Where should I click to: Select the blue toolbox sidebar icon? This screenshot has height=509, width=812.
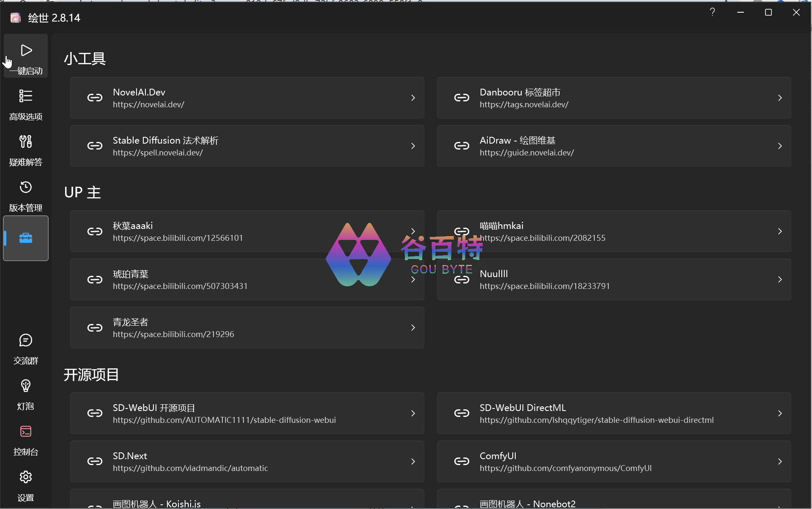pyautogui.click(x=26, y=238)
